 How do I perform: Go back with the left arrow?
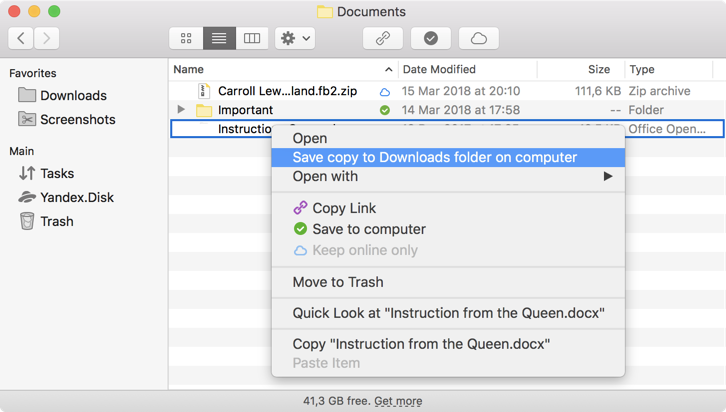tap(21, 38)
